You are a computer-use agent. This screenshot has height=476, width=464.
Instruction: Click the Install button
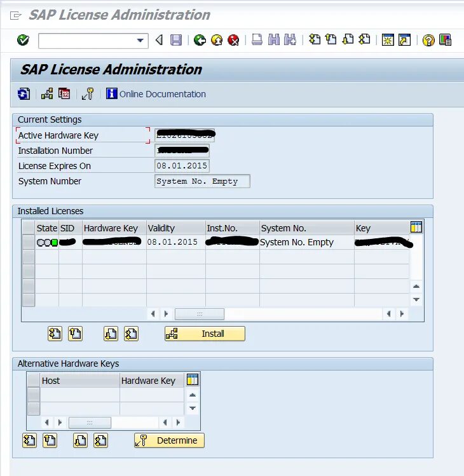(x=205, y=334)
